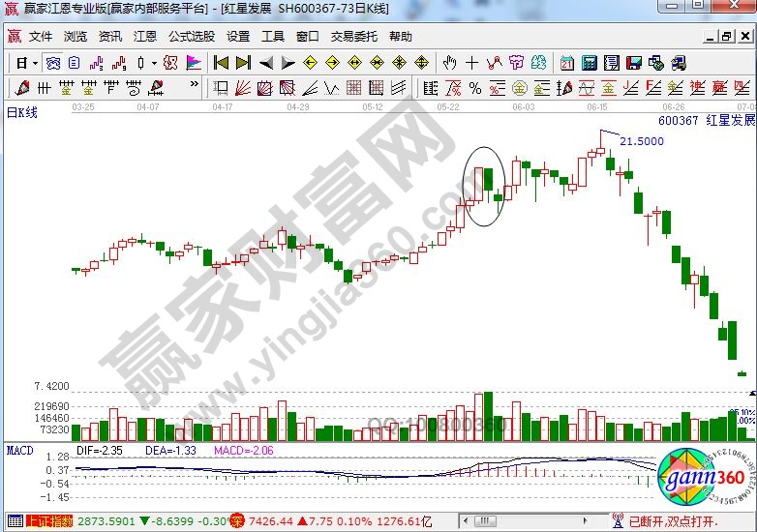The image size is (757, 532).
Task: Click the MACD indicator label
Action: pos(20,450)
